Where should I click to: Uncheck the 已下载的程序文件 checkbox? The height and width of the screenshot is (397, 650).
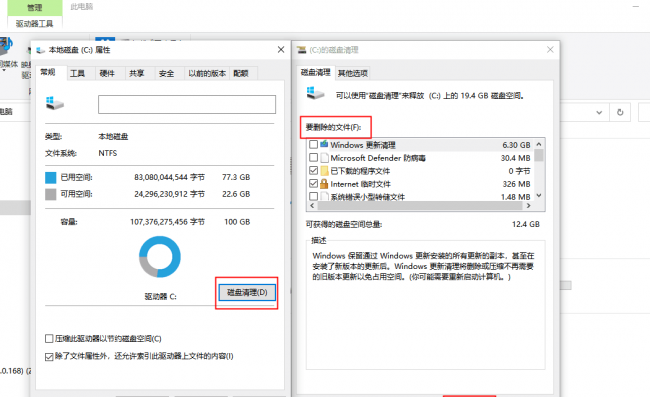click(313, 170)
